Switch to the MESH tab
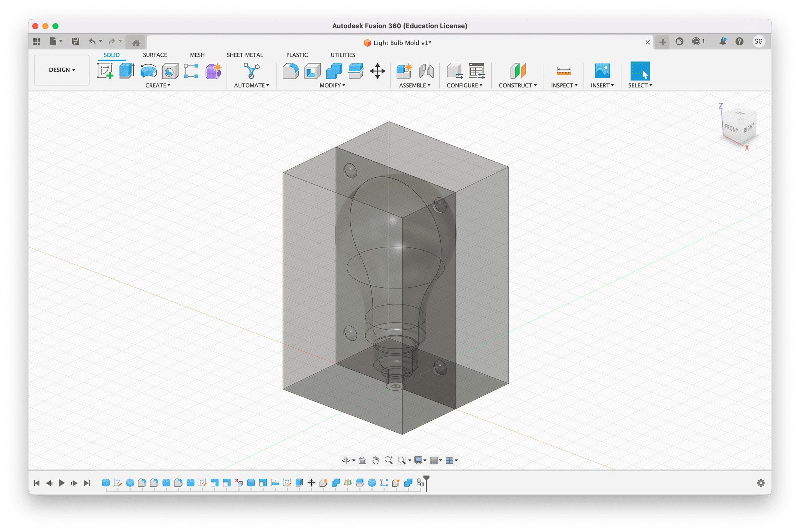Screen dimensions: 800x532 tap(197, 55)
